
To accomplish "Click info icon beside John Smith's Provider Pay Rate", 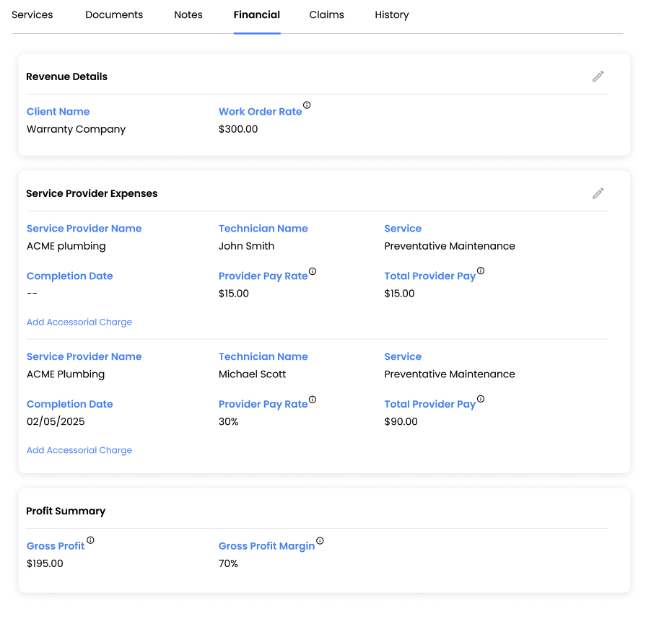I will click(313, 271).
